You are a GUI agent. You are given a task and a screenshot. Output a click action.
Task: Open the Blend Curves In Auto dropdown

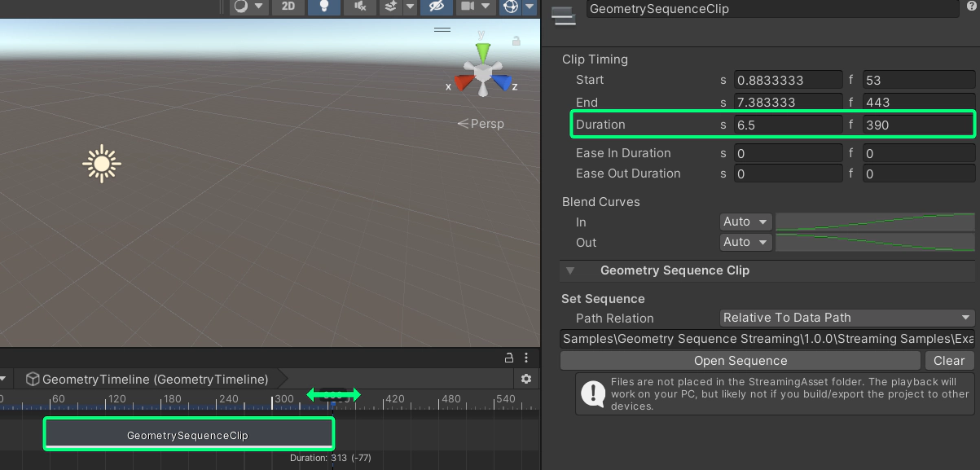coord(745,222)
